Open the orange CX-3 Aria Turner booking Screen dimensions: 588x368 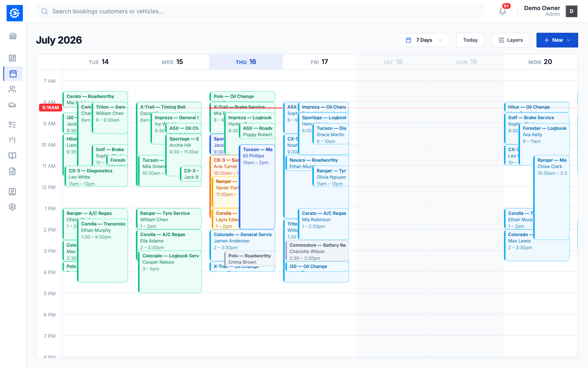click(225, 166)
